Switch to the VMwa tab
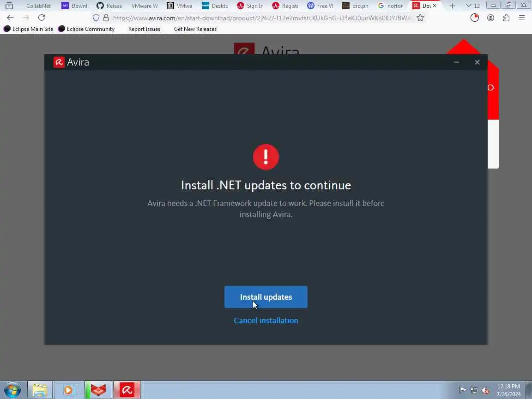This screenshot has height=399, width=532. click(x=180, y=6)
